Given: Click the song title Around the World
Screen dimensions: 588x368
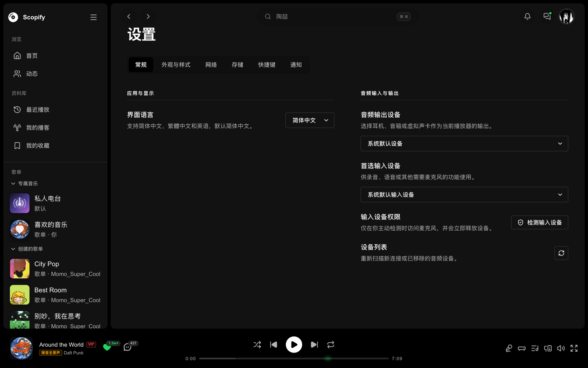Looking at the screenshot, I should click(61, 345).
